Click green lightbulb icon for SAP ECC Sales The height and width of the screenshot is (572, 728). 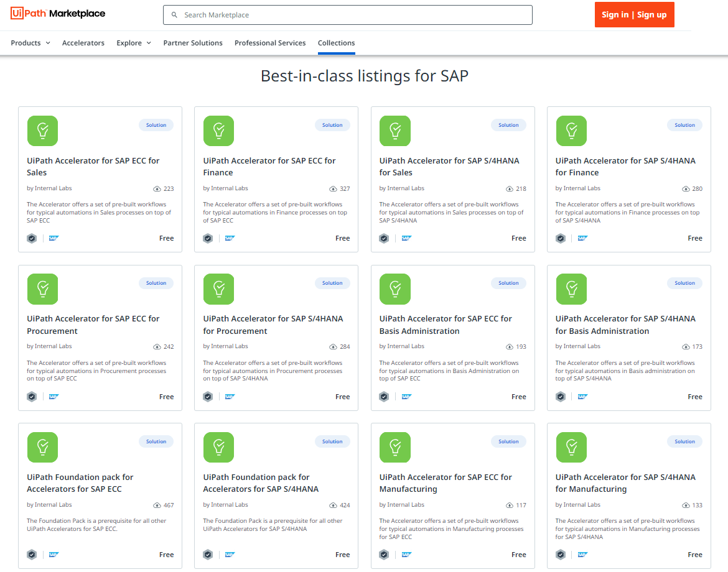point(42,131)
